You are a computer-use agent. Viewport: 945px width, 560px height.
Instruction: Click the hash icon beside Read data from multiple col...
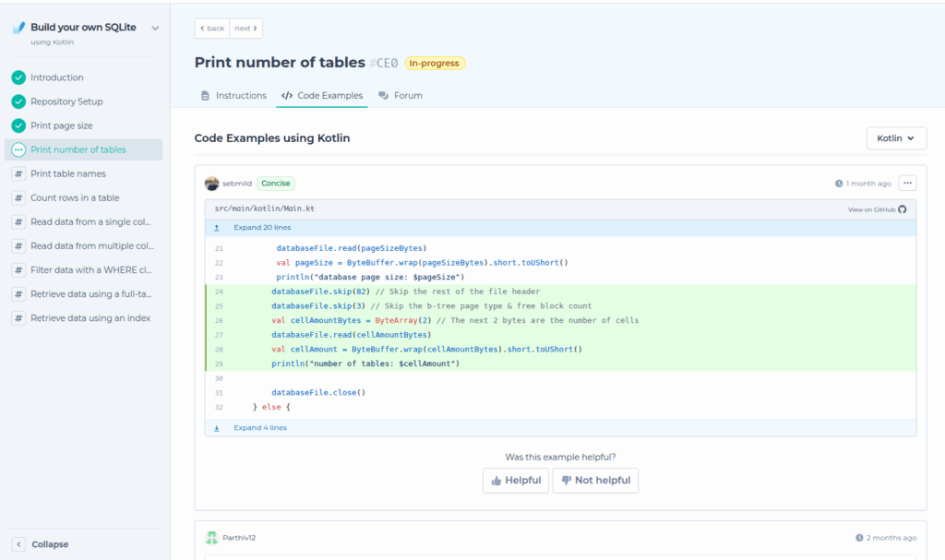pyautogui.click(x=18, y=246)
